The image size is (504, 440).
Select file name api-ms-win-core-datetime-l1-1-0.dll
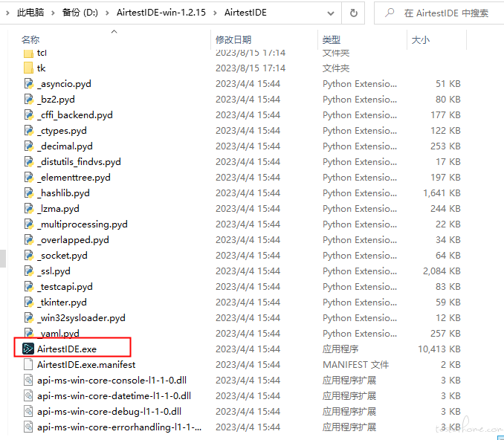click(x=114, y=395)
